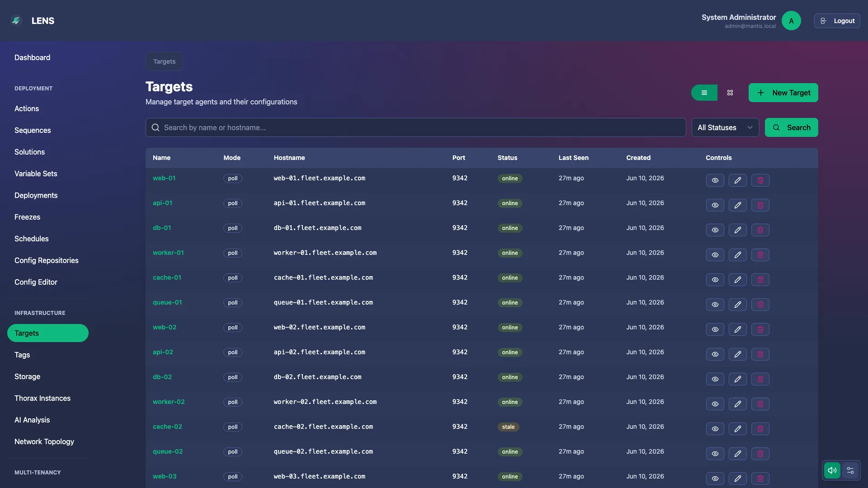View details of worker-01 target
The width and height of the screenshot is (868, 488).
point(715,255)
